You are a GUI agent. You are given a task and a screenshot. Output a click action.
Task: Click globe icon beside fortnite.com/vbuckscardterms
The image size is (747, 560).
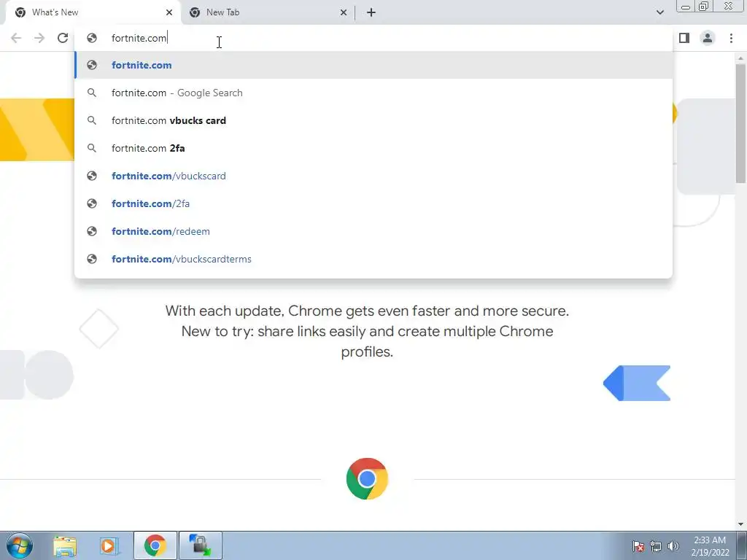92,259
